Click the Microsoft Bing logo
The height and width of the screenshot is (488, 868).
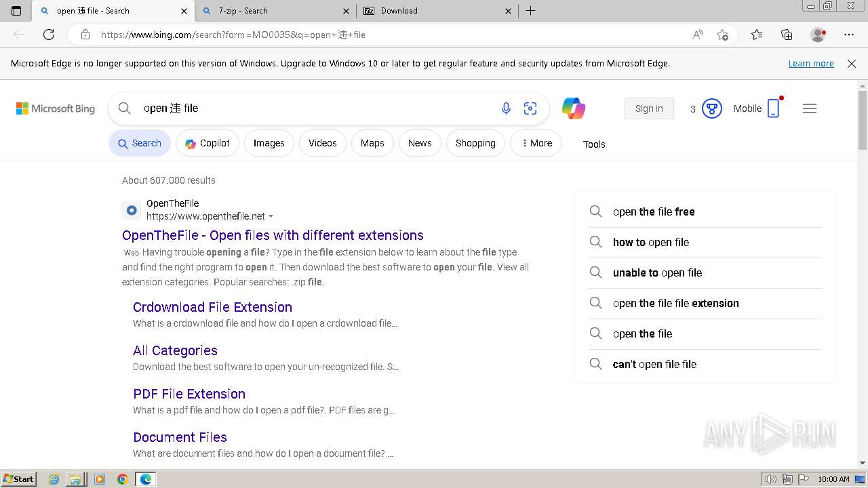click(56, 108)
